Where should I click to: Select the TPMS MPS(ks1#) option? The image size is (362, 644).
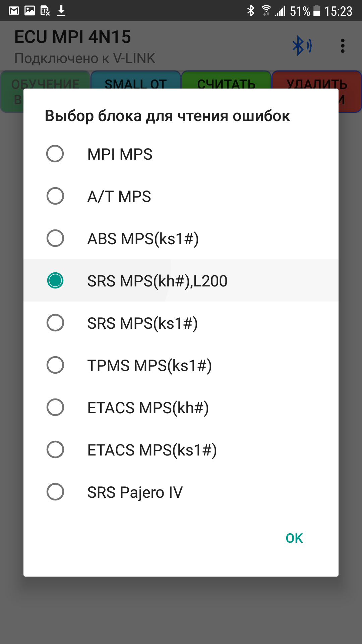55,365
